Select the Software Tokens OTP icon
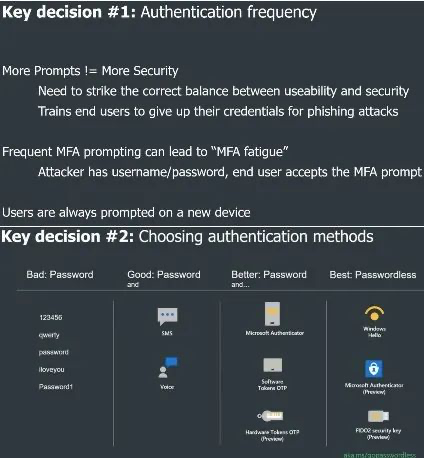The image size is (424, 458). pyautogui.click(x=272, y=365)
